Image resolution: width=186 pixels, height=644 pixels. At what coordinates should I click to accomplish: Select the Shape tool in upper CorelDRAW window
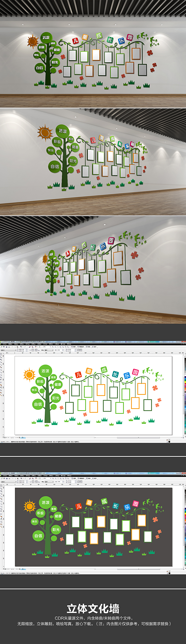click(1, 357)
